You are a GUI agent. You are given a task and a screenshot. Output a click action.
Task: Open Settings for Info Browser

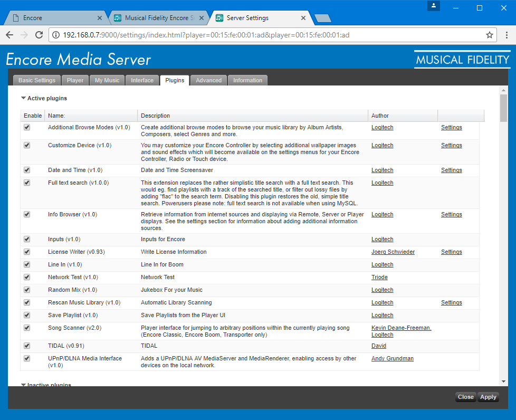pyautogui.click(x=451, y=214)
